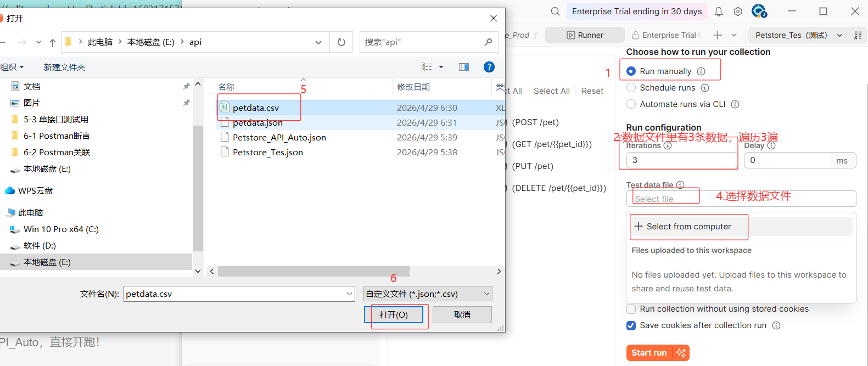Open the Postman user avatar menu
Image resolution: width=868 pixels, height=366 pixels.
[759, 11]
